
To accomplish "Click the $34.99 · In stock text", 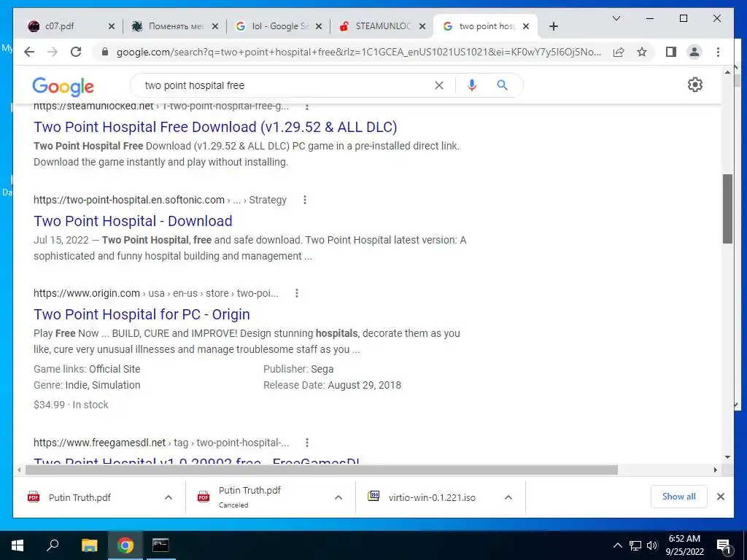I will (x=71, y=405).
